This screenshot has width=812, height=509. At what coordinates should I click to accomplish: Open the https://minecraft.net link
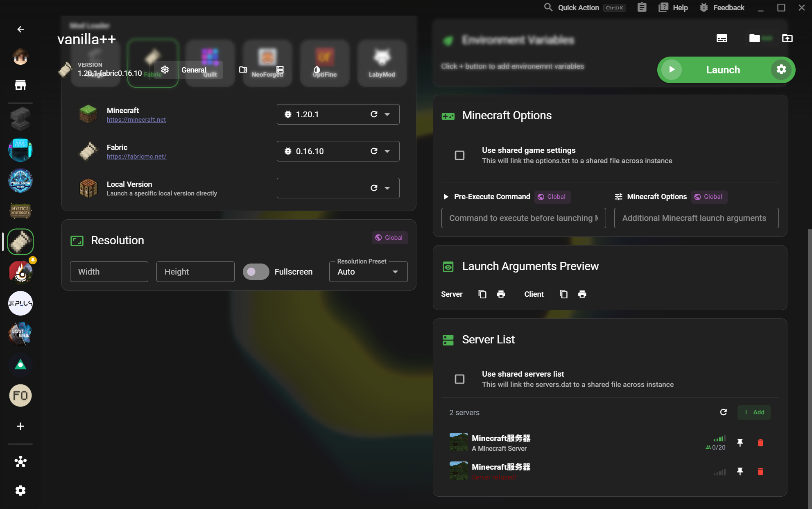click(136, 120)
